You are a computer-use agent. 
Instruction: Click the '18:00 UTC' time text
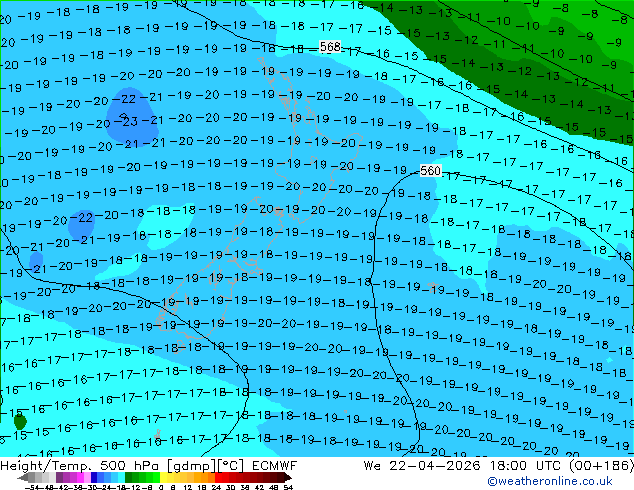click(x=525, y=466)
